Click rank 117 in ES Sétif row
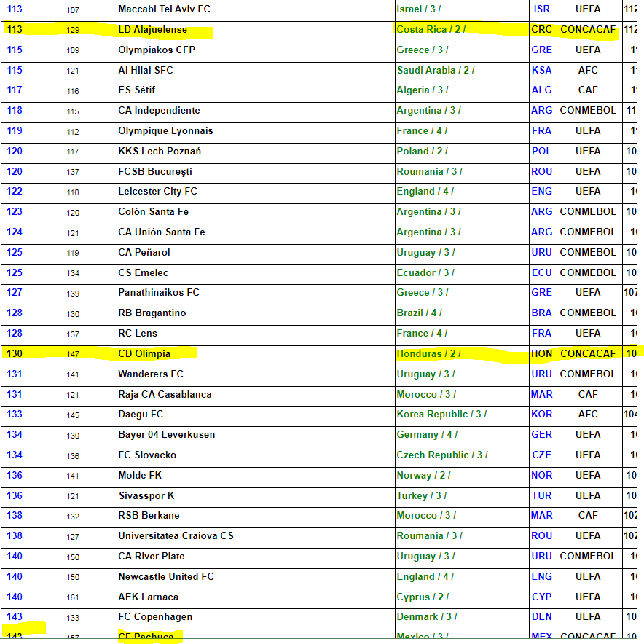This screenshot has width=644, height=644. coord(15,90)
